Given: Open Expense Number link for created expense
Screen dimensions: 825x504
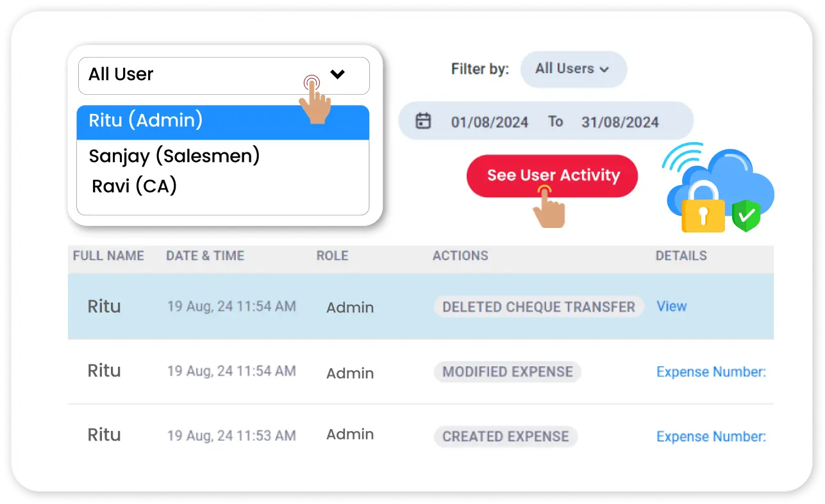Looking at the screenshot, I should pyautogui.click(x=711, y=437).
